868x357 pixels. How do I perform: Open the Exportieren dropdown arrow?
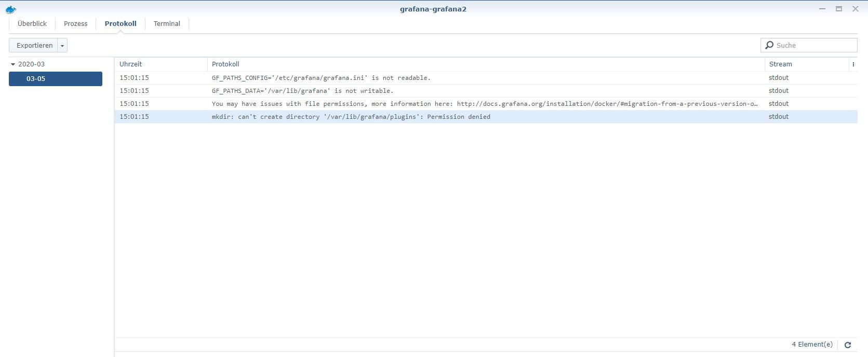[62, 46]
